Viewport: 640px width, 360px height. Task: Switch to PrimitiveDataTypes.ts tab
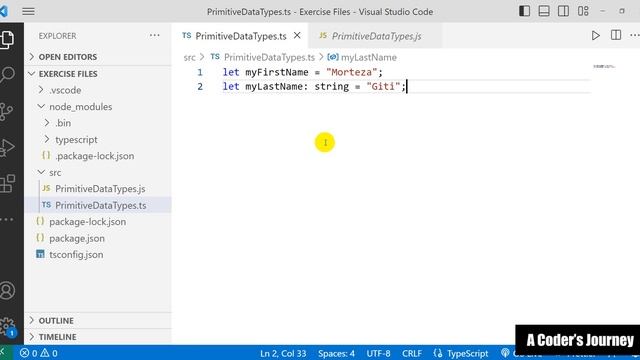click(241, 36)
